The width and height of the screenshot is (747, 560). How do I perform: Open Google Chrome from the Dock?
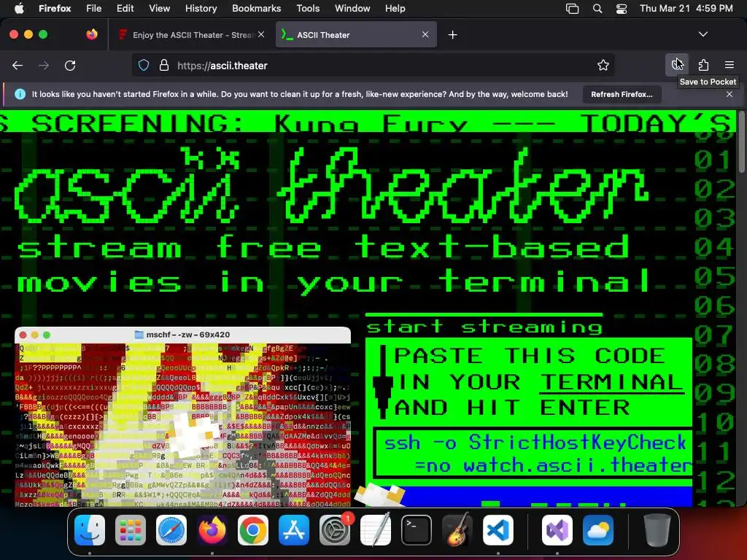point(253,530)
